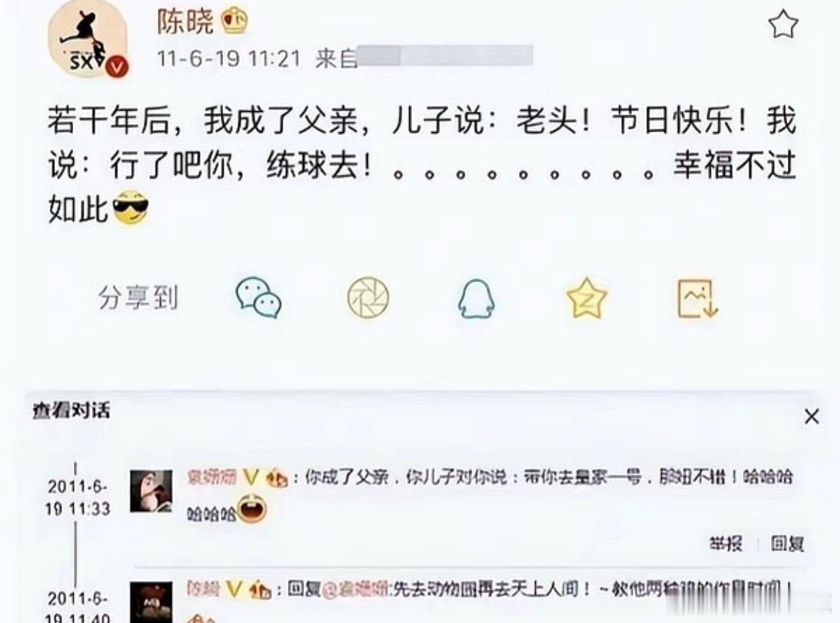Share post to QQ penguin icon
Viewport: 840px width, 623px height.
[476, 299]
